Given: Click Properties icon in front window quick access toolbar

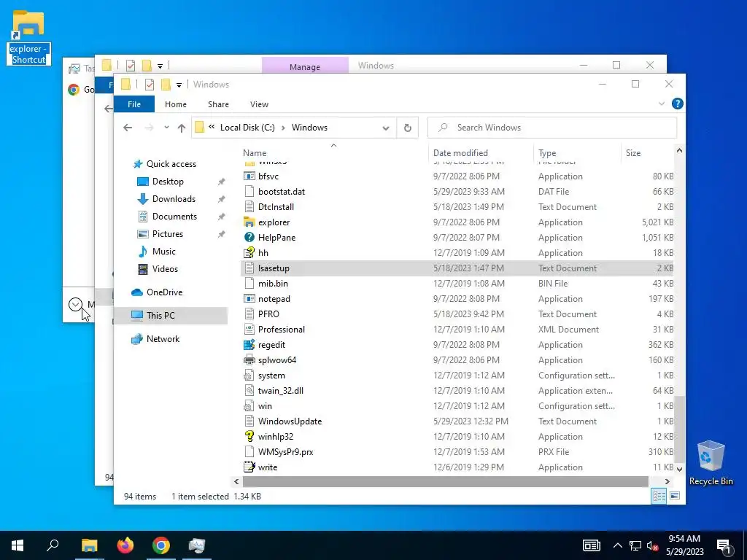Looking at the screenshot, I should pyautogui.click(x=150, y=85).
